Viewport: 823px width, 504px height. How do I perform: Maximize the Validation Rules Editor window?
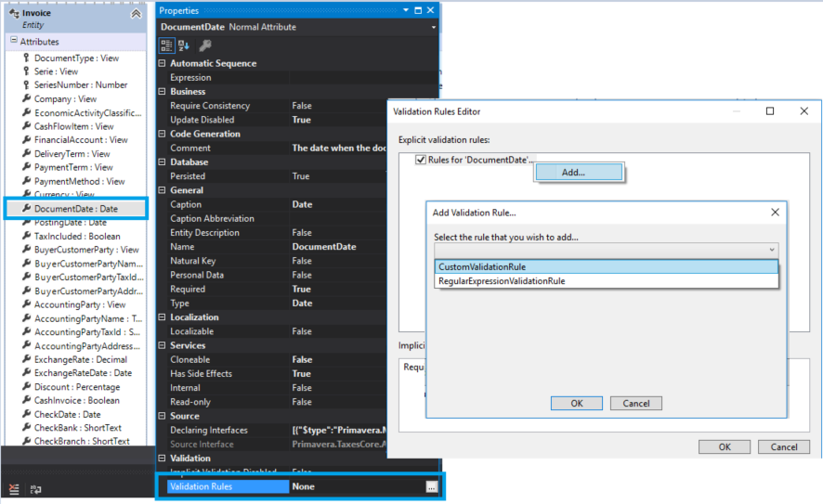770,111
